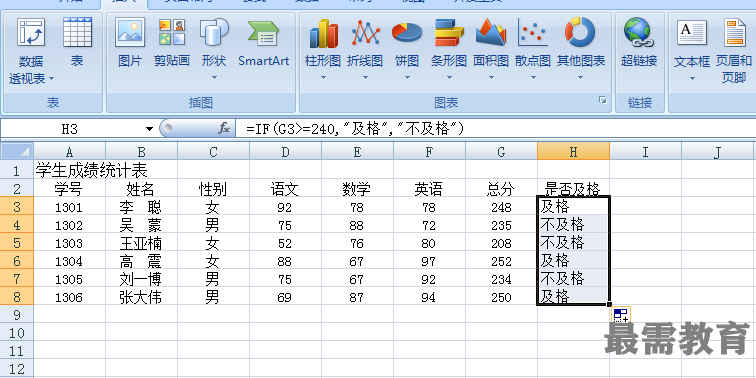Screen dimensions: 756x378
Task: Click the 学号 header cell
Action: (69, 188)
